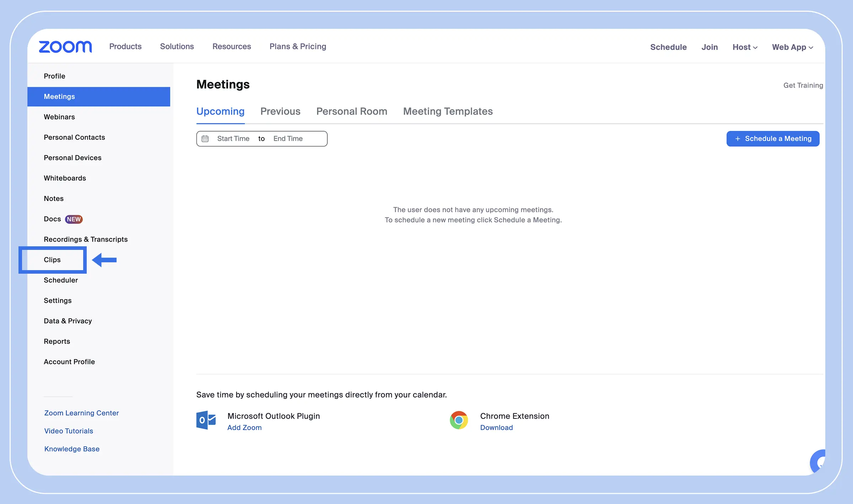
Task: Switch to the Upcoming tab
Action: click(x=220, y=112)
